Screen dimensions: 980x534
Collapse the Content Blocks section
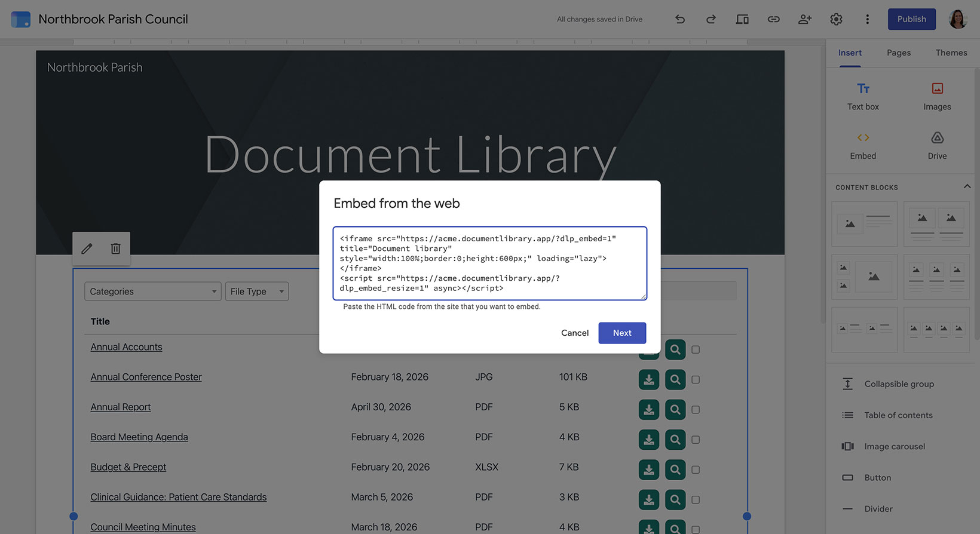click(967, 187)
